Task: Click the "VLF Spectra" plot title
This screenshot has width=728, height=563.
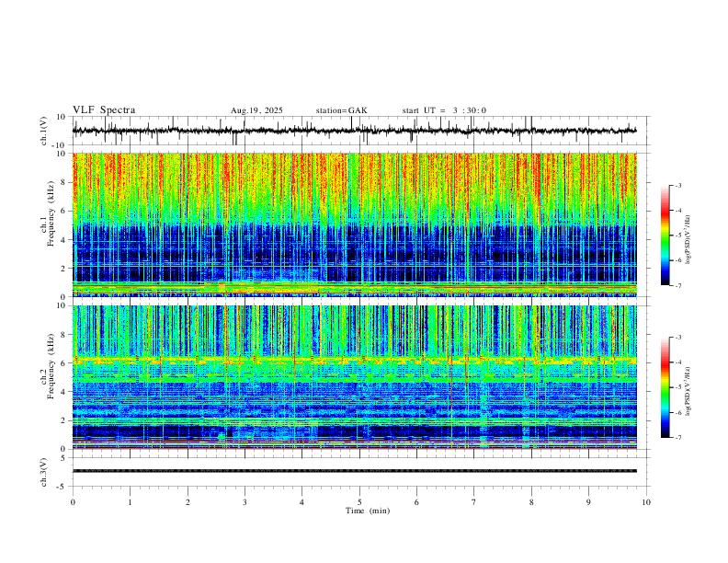Action: point(104,110)
